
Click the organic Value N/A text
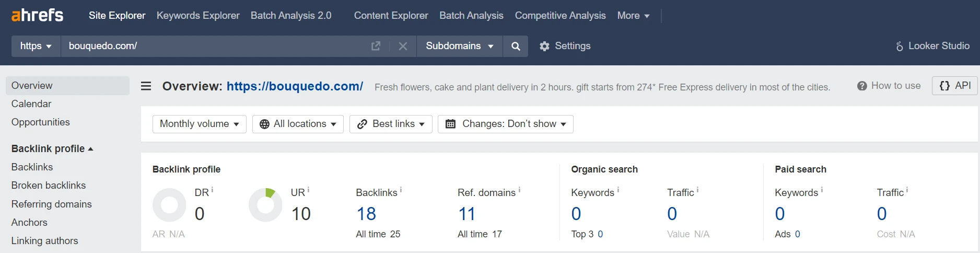688,234
